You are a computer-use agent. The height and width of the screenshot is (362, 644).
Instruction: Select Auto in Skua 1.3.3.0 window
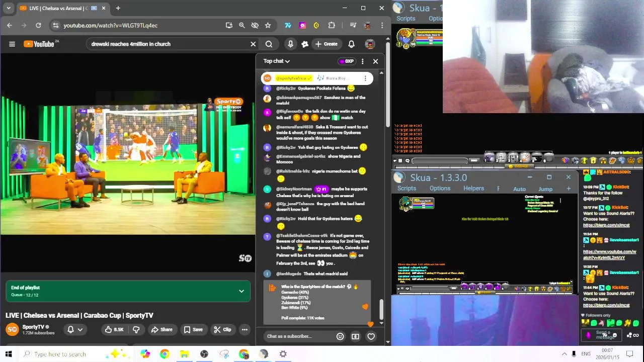pyautogui.click(x=519, y=189)
